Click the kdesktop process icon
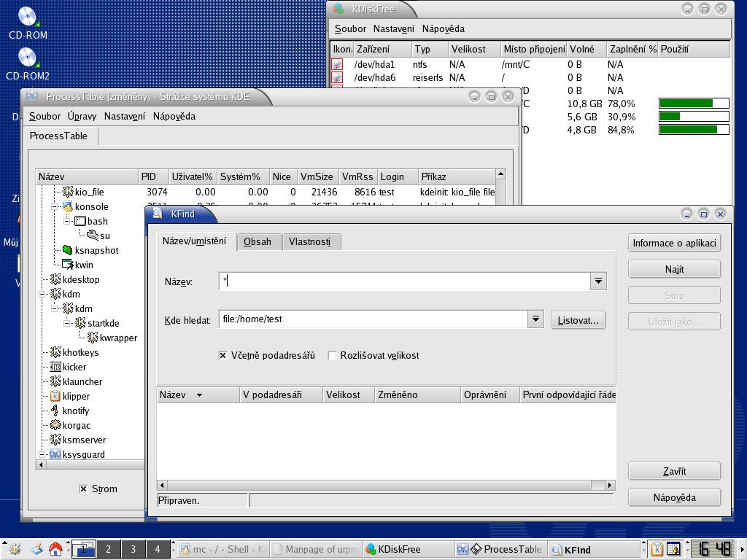Viewport: 747px width, 560px height. (55, 279)
